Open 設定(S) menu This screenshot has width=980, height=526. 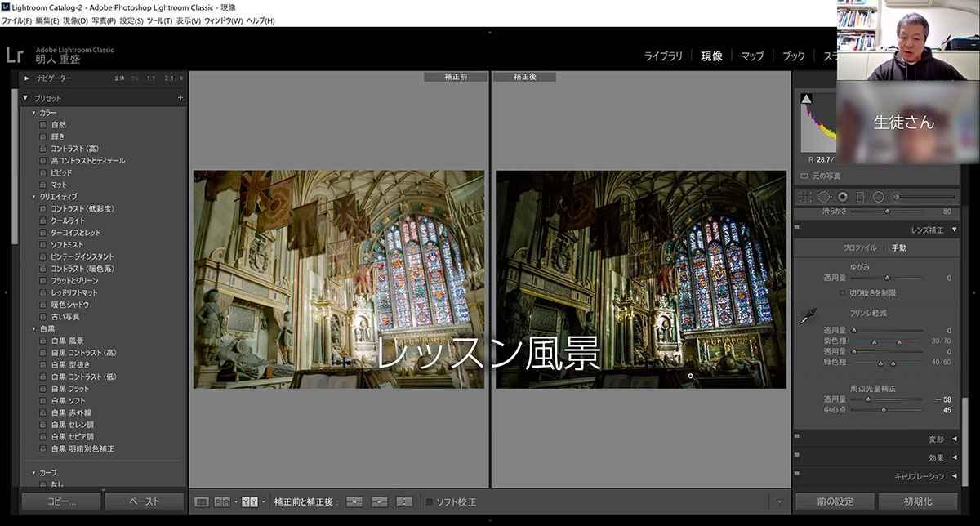coord(131,20)
